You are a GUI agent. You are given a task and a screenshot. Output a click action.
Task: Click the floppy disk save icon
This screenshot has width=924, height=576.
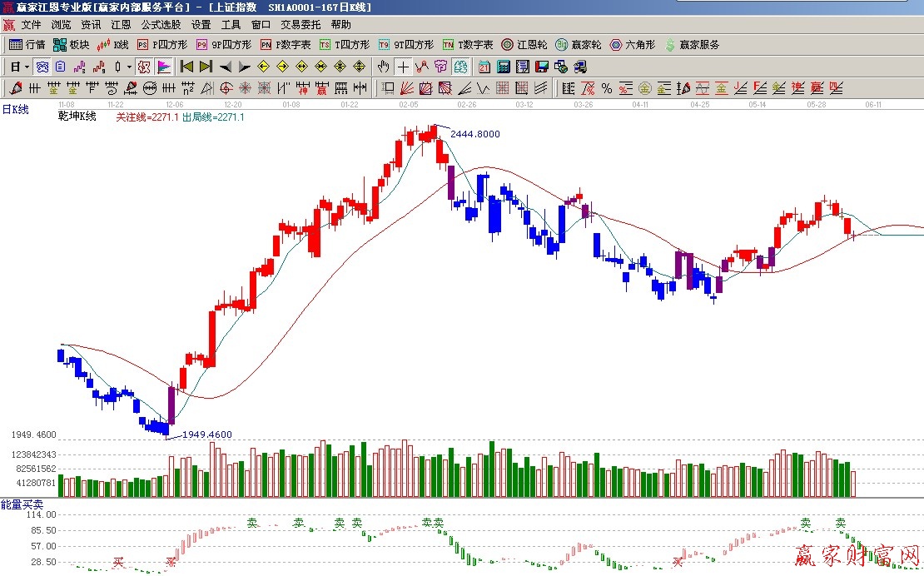[542, 67]
